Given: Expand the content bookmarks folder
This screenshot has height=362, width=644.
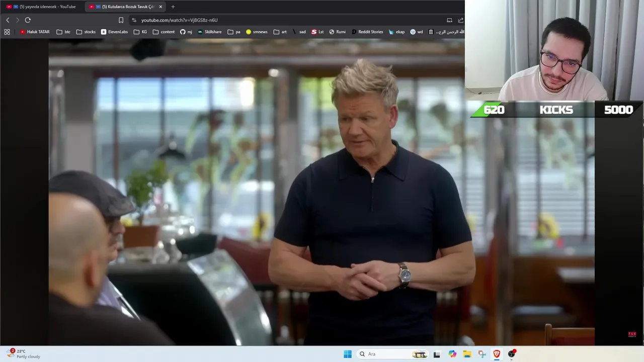Looking at the screenshot, I should coord(164,32).
